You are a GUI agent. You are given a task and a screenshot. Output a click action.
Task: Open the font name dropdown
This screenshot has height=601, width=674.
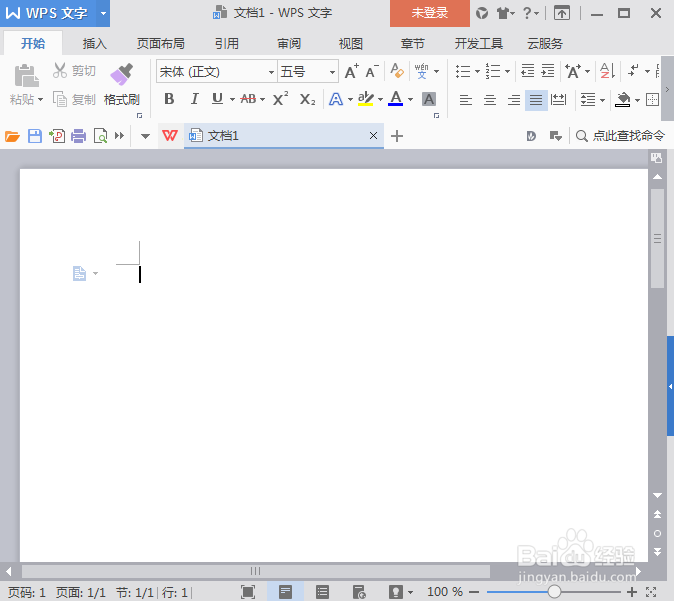pyautogui.click(x=271, y=72)
